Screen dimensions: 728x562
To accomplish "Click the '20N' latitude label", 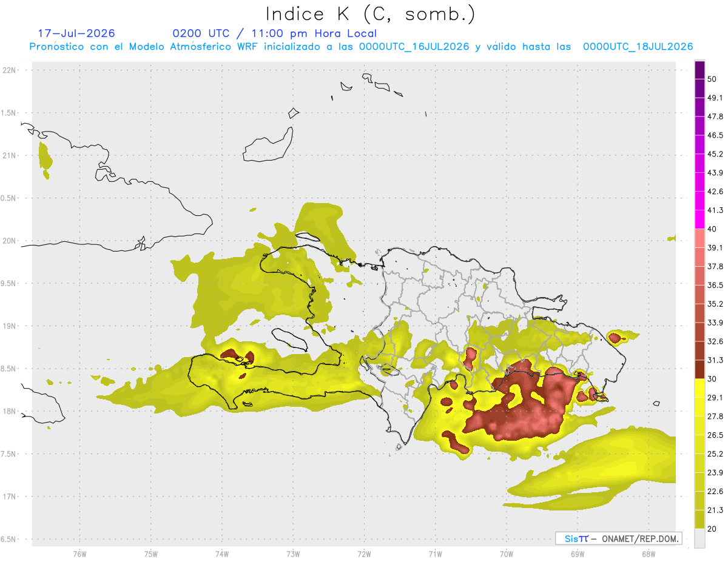I will (10, 241).
